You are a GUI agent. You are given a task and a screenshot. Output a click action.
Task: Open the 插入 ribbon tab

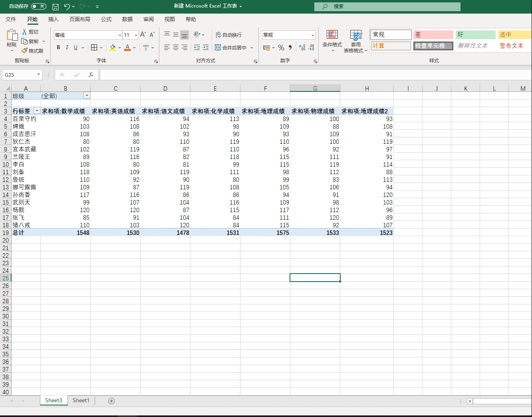(53, 19)
